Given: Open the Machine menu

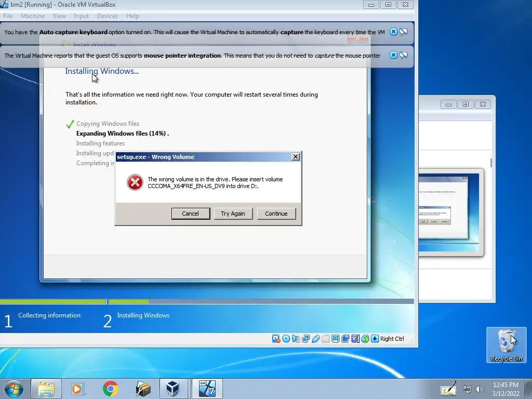Looking at the screenshot, I should pyautogui.click(x=33, y=16).
